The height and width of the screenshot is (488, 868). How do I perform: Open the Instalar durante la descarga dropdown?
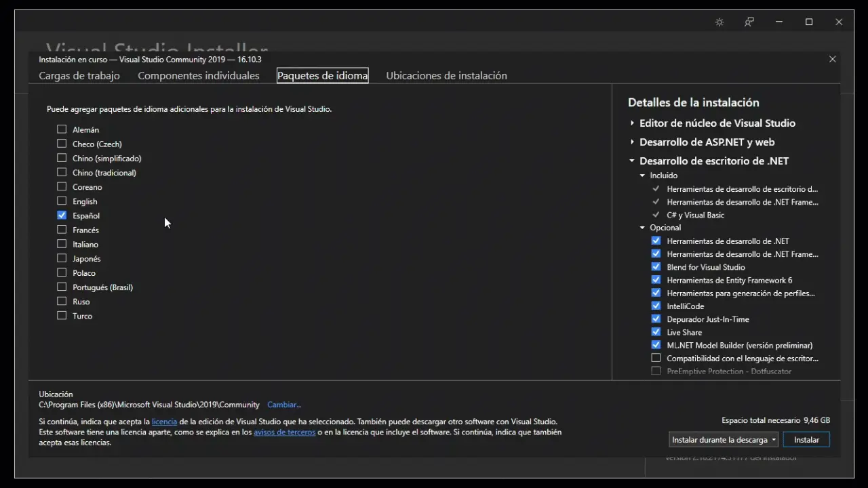click(723, 440)
